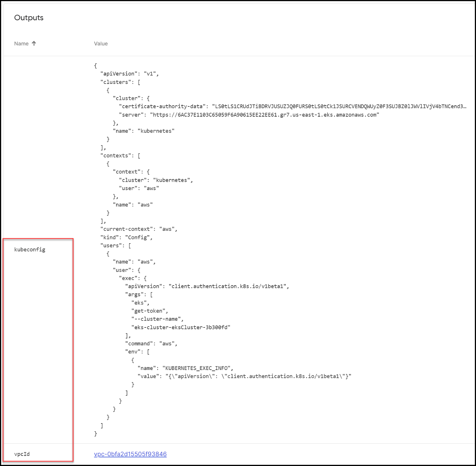Click the Outputs heading
This screenshot has width=476, height=466.
(x=29, y=18)
